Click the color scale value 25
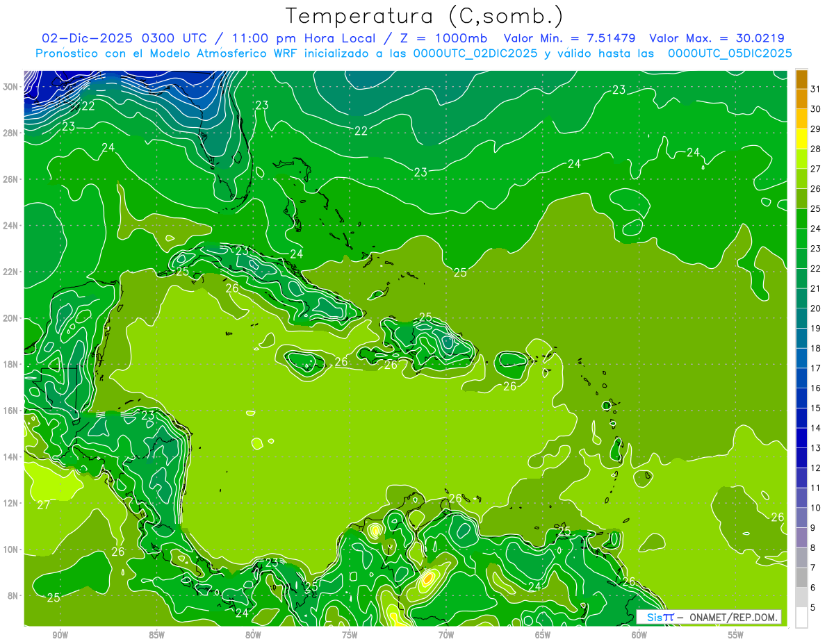The width and height of the screenshot is (834, 644). [815, 208]
